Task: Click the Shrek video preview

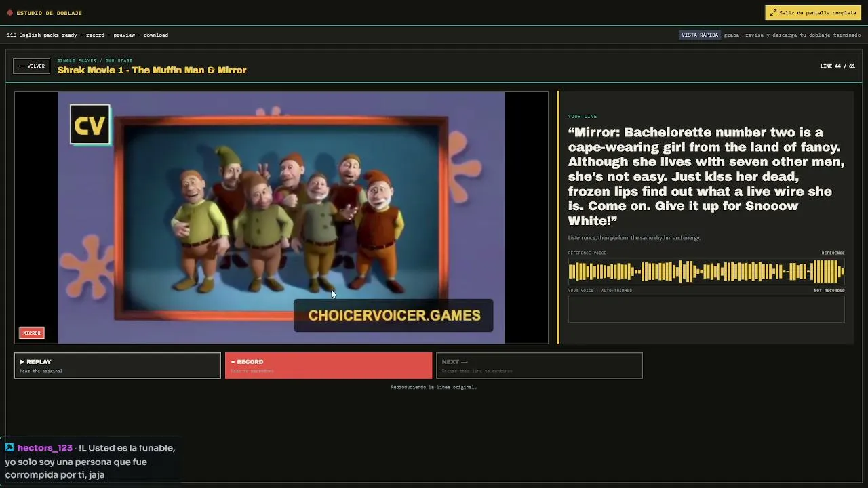Action: 281,218
